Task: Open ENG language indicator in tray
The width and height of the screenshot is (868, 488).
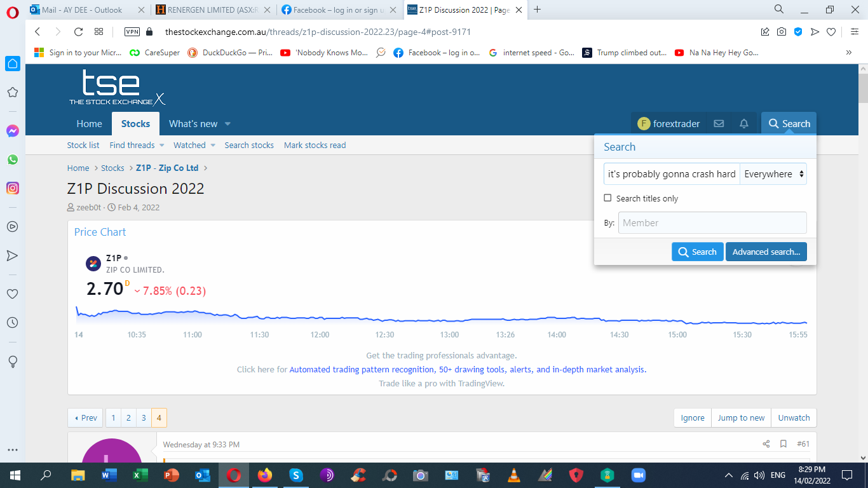Action: point(778,475)
